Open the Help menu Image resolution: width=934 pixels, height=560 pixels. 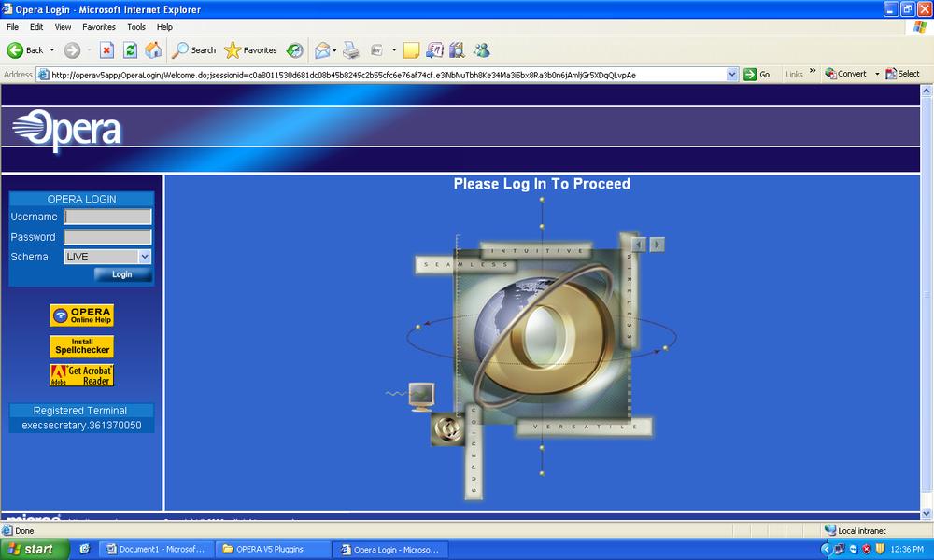pyautogui.click(x=164, y=27)
